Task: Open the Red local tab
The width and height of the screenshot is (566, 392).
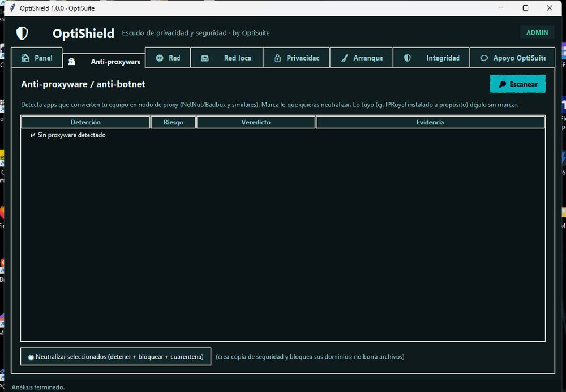Action: coord(227,58)
